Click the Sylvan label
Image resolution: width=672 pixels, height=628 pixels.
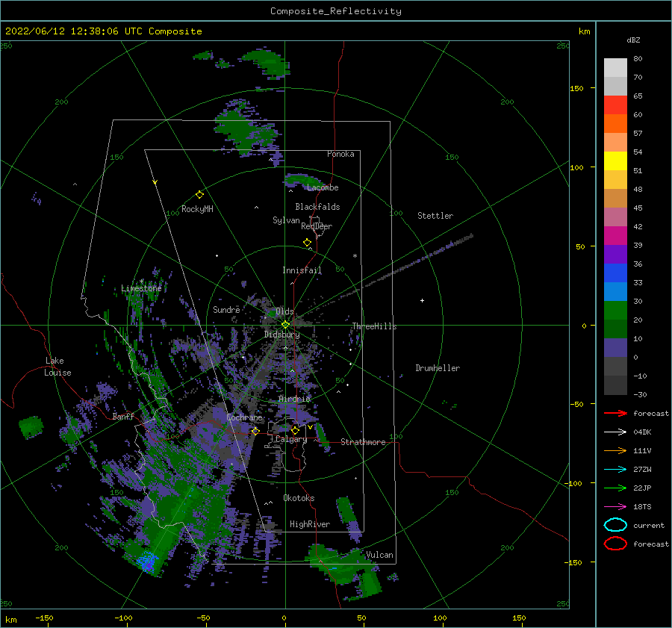pyautogui.click(x=286, y=220)
